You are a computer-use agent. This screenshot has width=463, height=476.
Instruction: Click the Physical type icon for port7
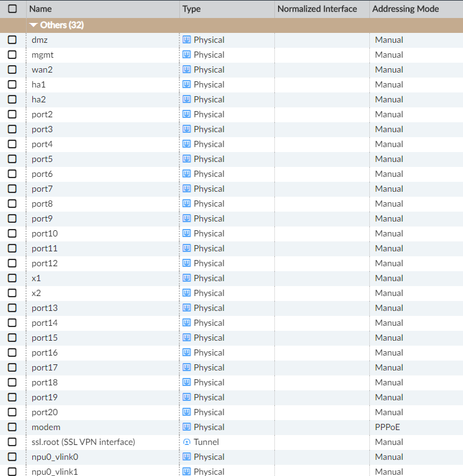tap(187, 189)
